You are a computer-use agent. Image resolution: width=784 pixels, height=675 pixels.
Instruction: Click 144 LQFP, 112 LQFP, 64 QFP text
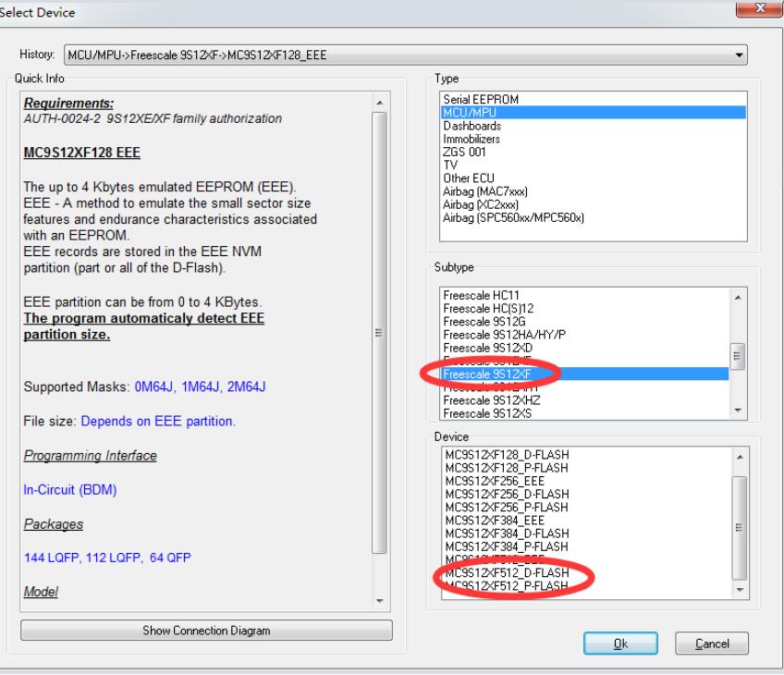click(x=107, y=558)
